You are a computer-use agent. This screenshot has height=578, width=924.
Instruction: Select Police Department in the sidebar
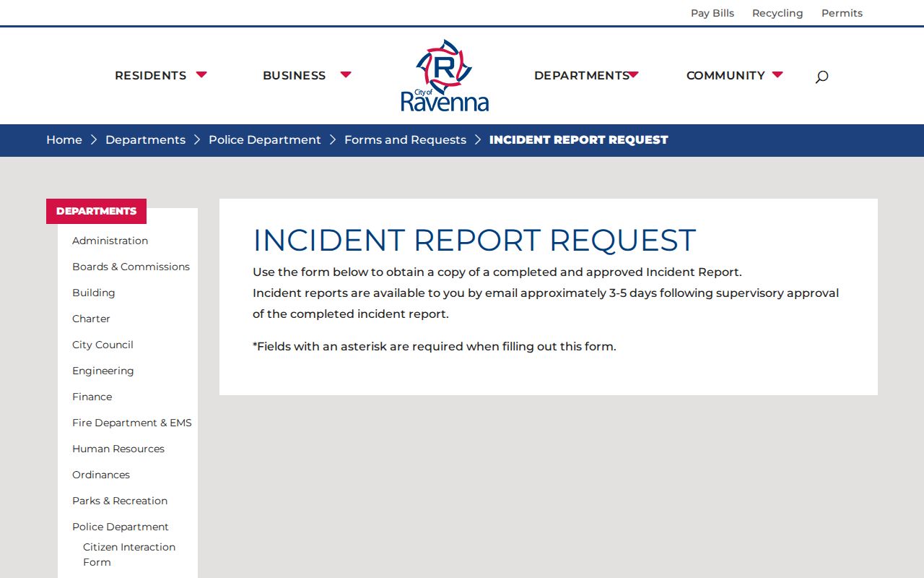pos(121,527)
